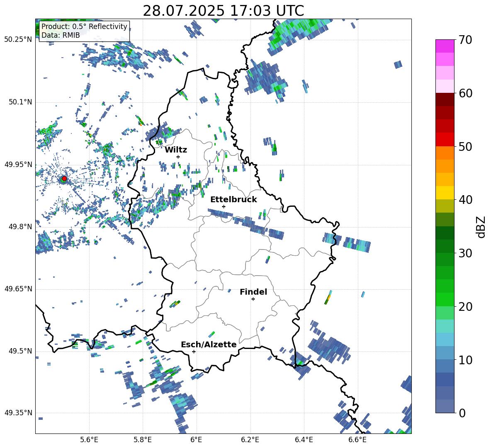Click the 10 colorbar tick label

(465, 360)
